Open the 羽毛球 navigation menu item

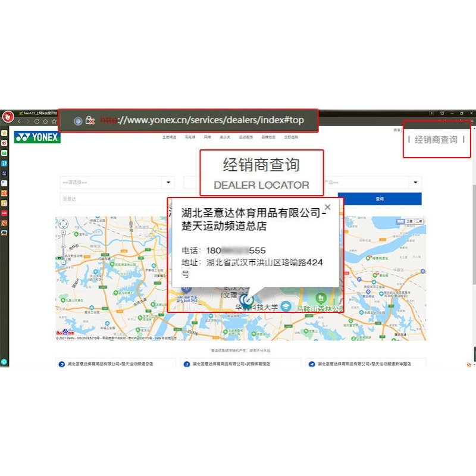point(190,137)
